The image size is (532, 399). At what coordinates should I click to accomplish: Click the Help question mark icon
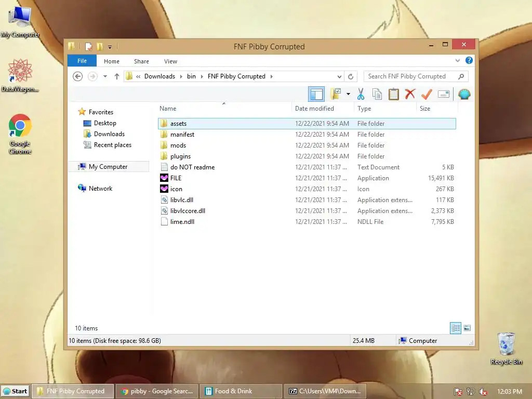(x=469, y=60)
